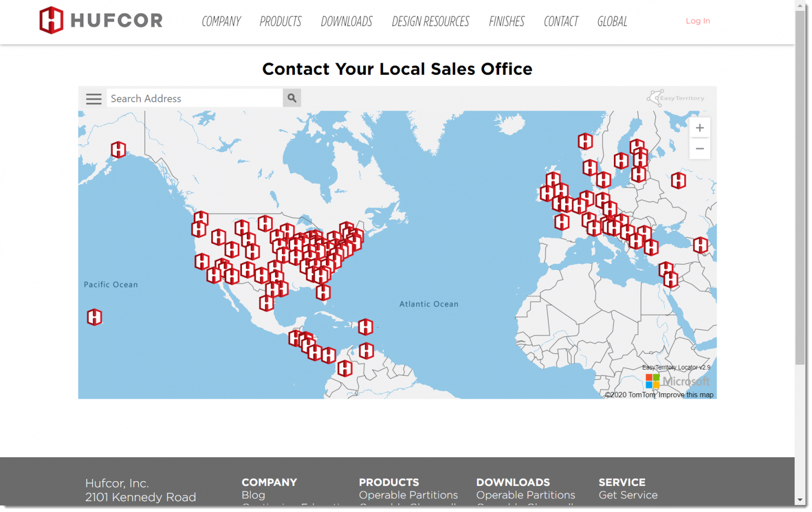
Task: Open the COMPANY menu
Action: coord(221,21)
